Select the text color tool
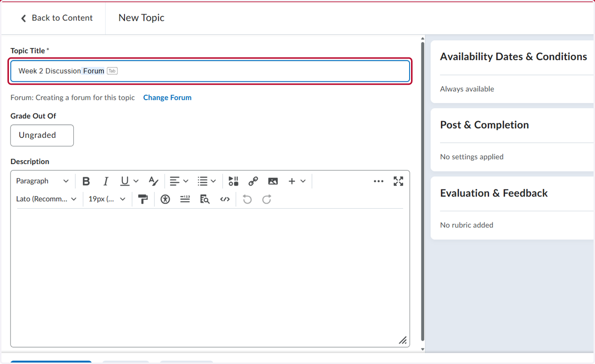This screenshot has width=595, height=364. pos(153,181)
